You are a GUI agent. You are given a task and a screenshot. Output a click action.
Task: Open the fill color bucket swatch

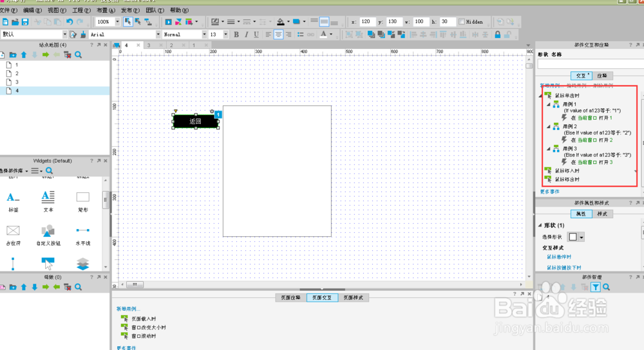point(281,22)
